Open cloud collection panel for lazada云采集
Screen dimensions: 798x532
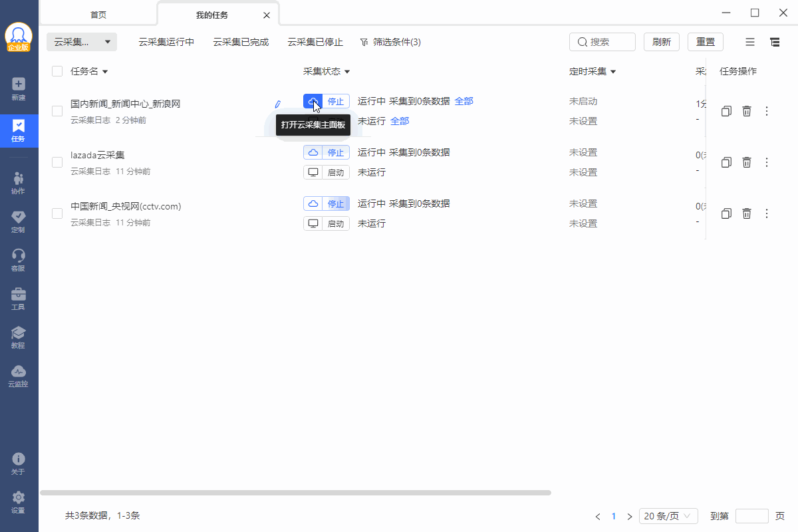click(x=313, y=152)
